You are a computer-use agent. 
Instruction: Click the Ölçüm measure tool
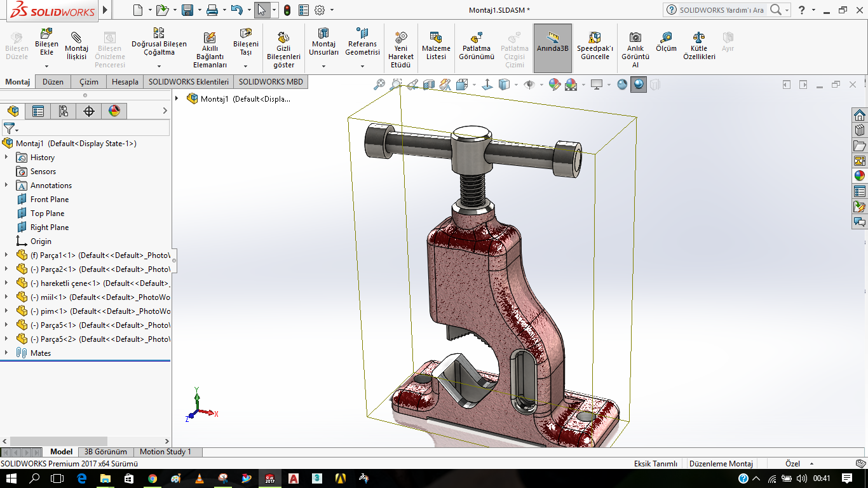coord(666,42)
